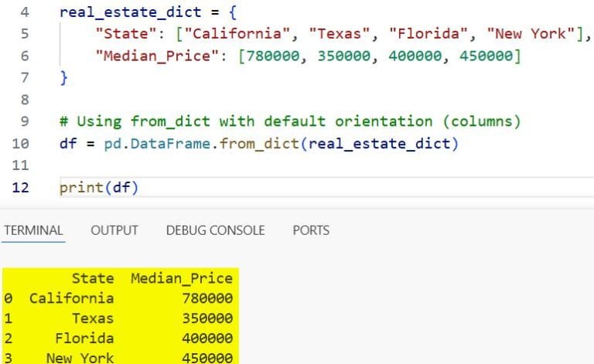Click the State header in terminal output

93,278
